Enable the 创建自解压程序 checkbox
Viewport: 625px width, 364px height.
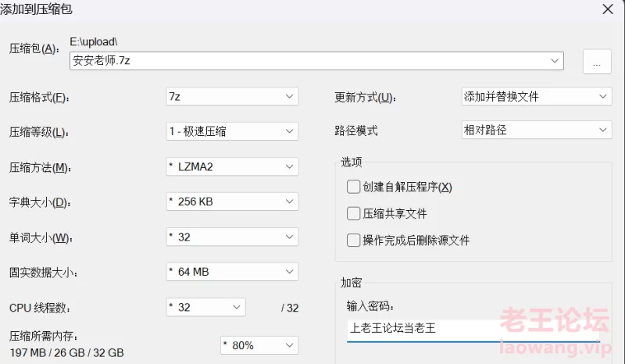354,187
